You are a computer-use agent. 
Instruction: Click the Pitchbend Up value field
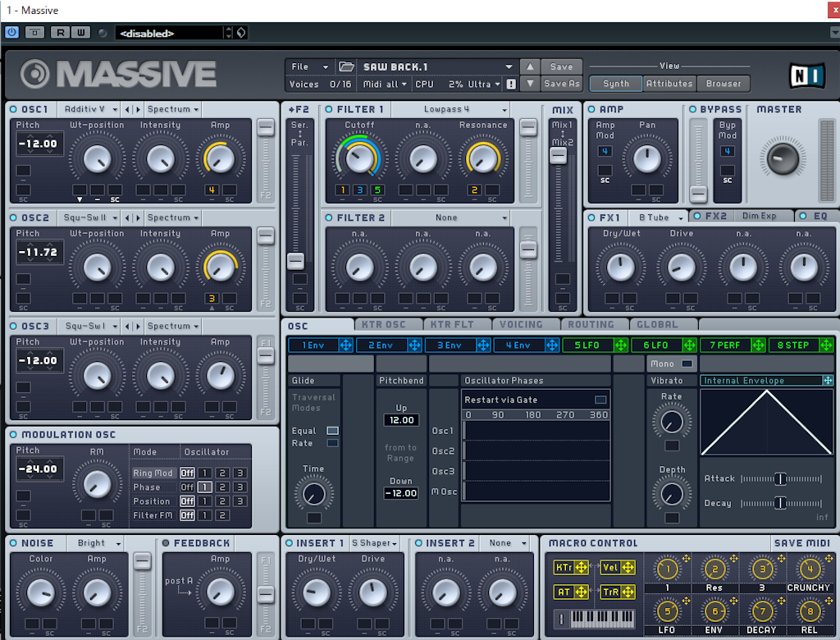point(401,420)
